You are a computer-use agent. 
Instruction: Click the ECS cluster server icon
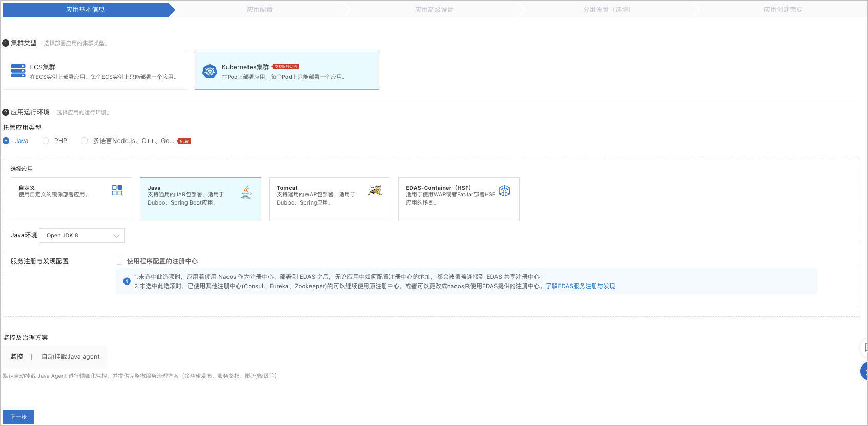click(x=18, y=71)
